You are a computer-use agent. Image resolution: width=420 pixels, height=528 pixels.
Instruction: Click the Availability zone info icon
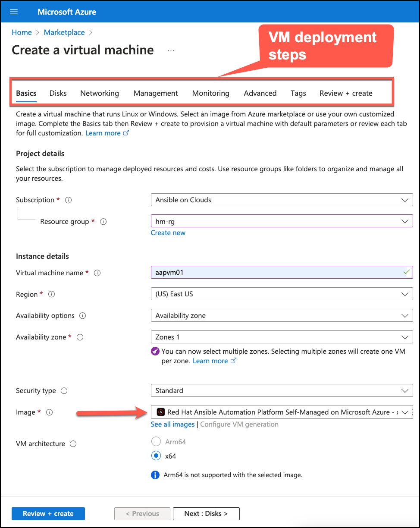[80, 337]
